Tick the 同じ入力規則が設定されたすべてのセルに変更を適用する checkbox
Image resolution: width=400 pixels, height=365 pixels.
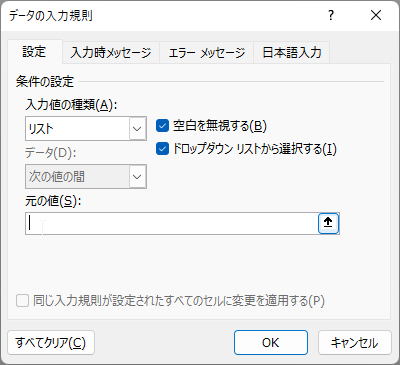[22, 301]
